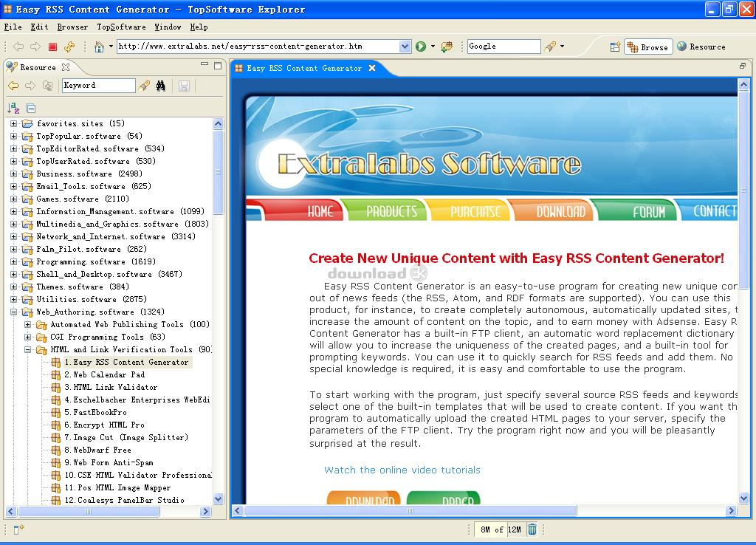
Task: Select 3.HTML Link Validator in tree
Action: (x=111, y=387)
